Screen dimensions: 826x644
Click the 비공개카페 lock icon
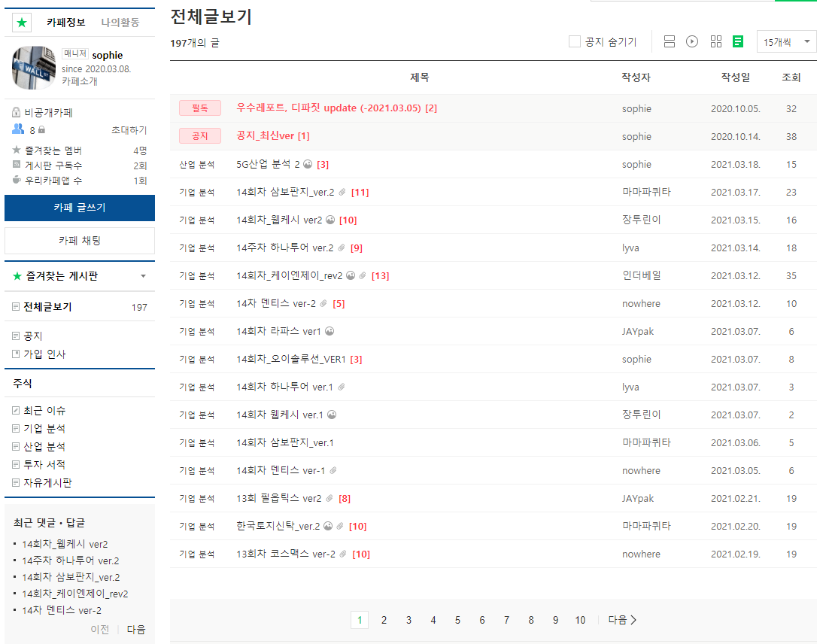[x=17, y=112]
